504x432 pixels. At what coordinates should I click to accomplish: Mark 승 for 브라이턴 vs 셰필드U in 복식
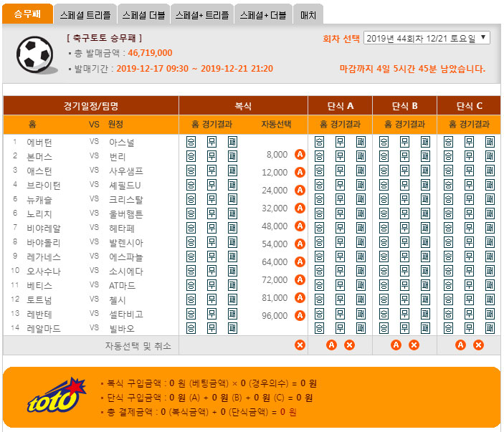pyautogui.click(x=191, y=185)
